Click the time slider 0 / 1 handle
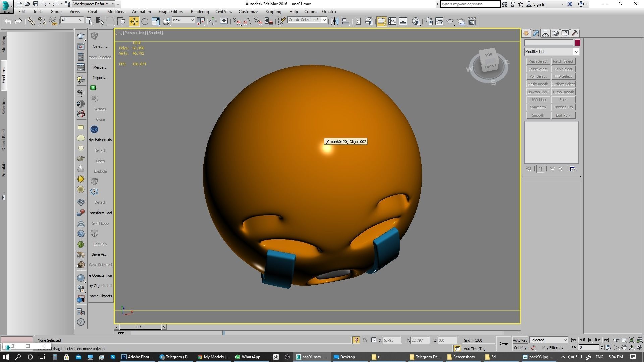The height and width of the screenshot is (362, 644). pos(140,327)
